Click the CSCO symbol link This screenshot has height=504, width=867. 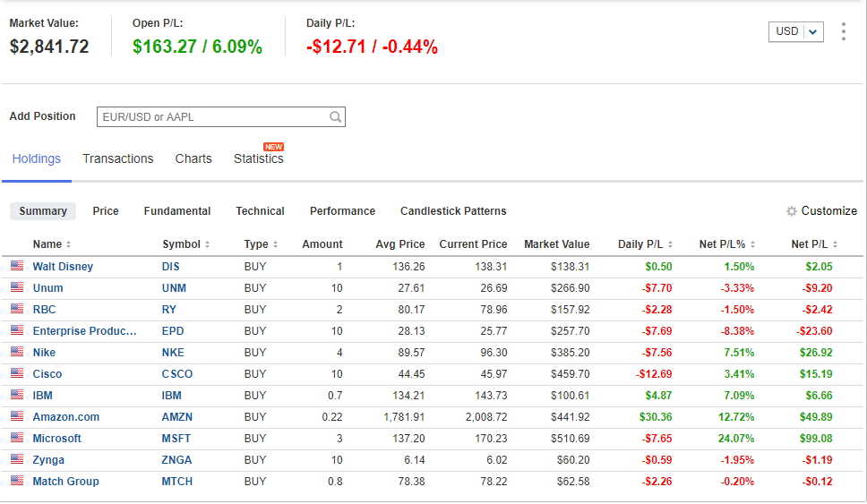click(x=177, y=374)
